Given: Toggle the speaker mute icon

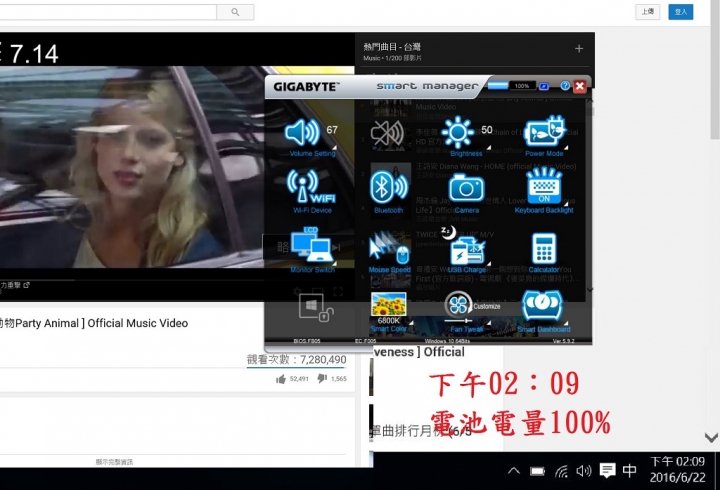Looking at the screenshot, I should [x=387, y=135].
